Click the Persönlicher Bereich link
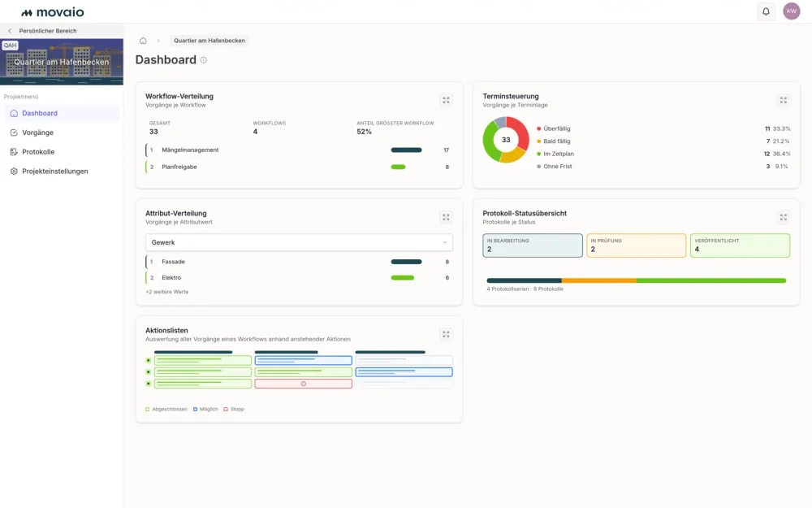 48,31
